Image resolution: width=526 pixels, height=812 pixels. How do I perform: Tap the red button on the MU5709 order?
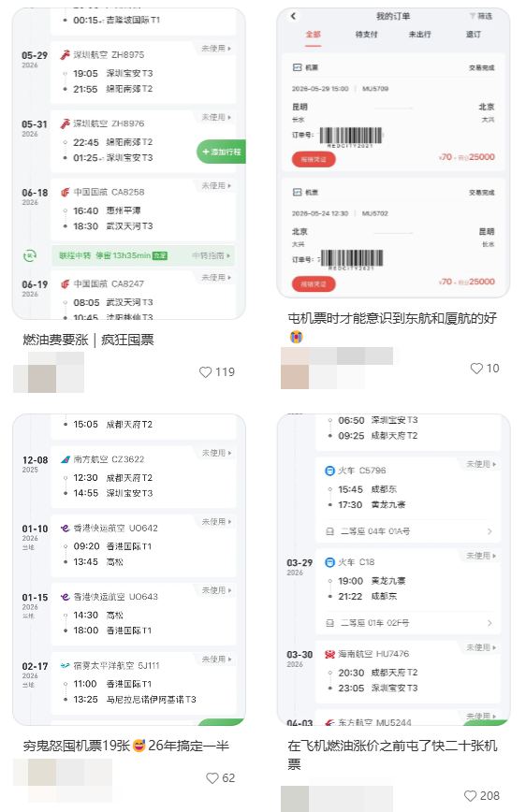[x=314, y=159]
